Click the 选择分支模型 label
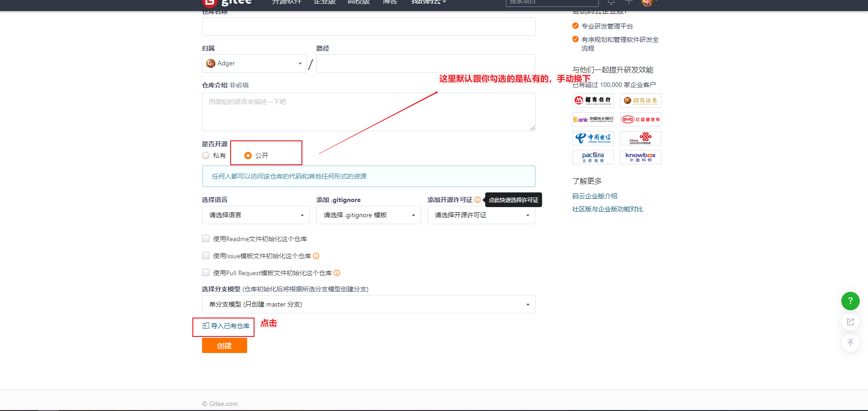 [x=221, y=289]
